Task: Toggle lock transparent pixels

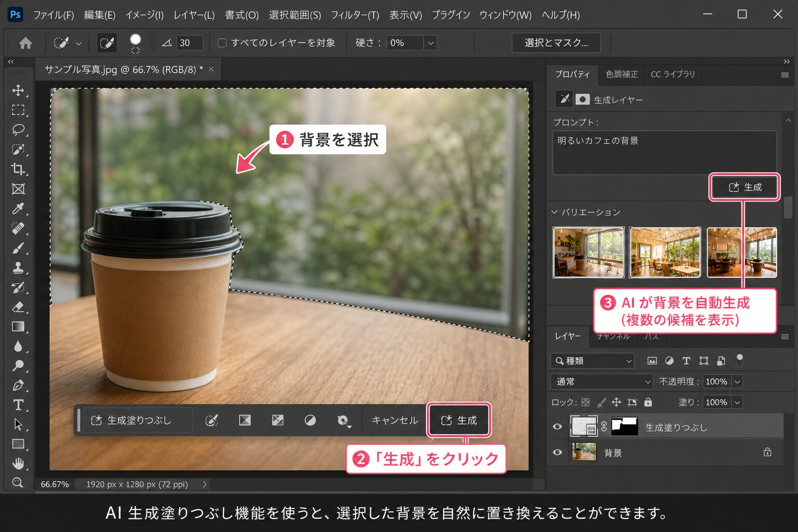Action: pos(586,402)
